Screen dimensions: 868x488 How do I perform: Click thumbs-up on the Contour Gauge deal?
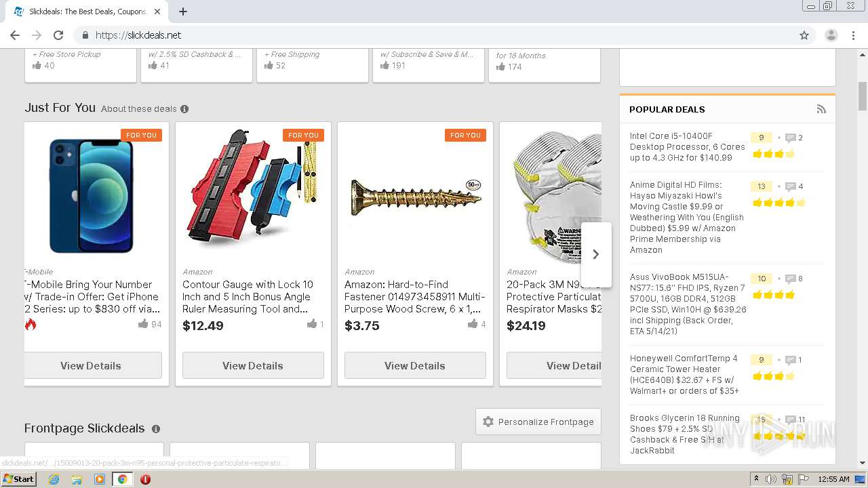(311, 324)
